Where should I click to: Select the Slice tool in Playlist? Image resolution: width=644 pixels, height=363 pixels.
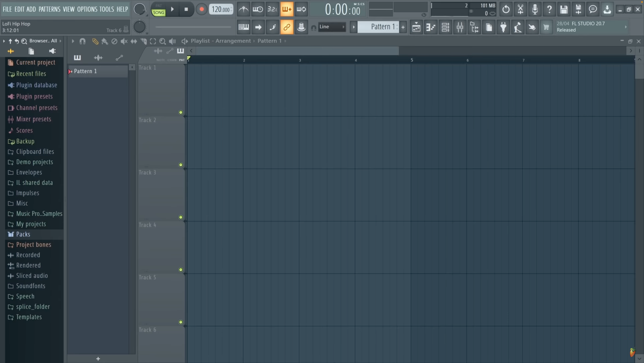(143, 41)
